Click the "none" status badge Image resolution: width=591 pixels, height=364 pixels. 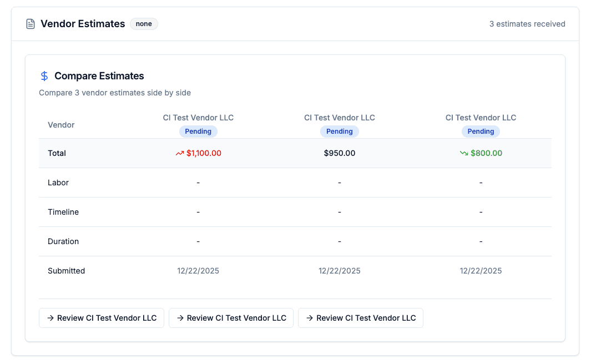144,24
